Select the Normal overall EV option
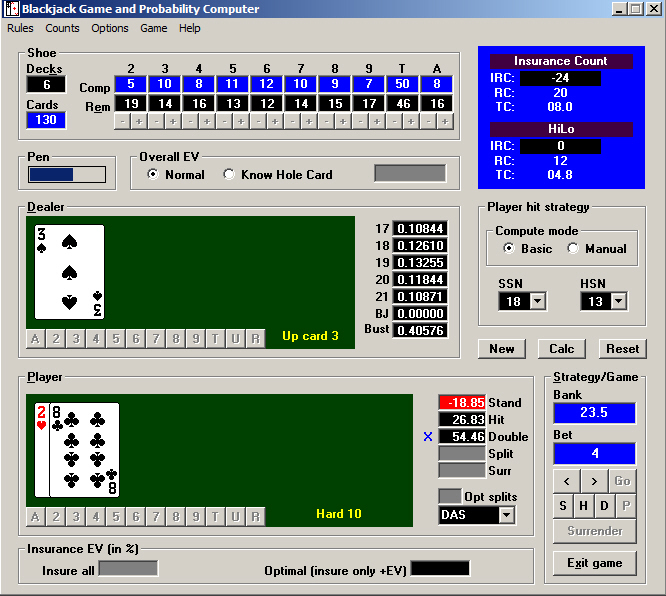This screenshot has width=666, height=596. coord(153,174)
